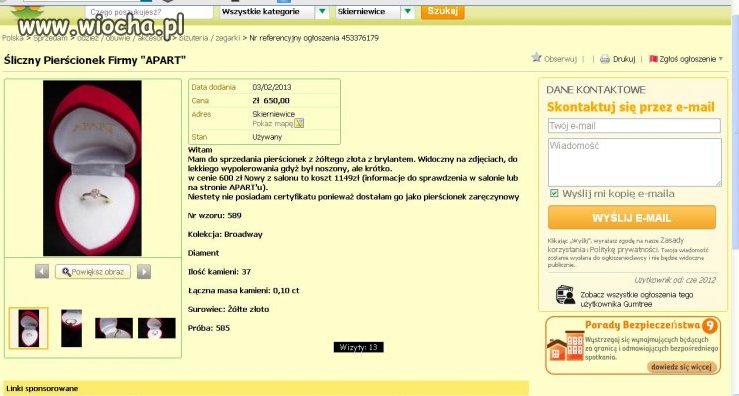Click the Drukuj printer icon
The image size is (739, 396).
click(x=605, y=59)
